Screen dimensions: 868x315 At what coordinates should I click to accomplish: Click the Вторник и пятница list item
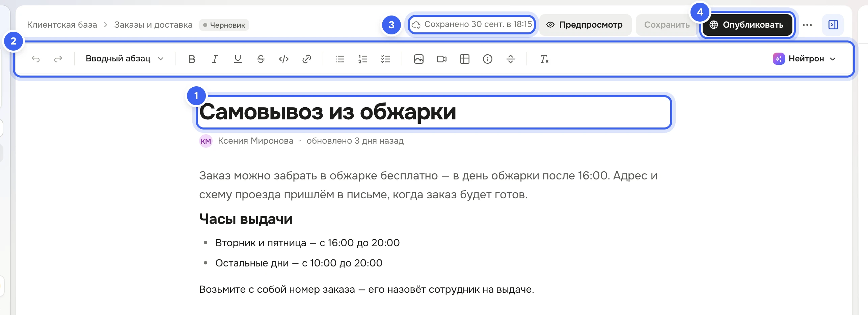tap(307, 243)
